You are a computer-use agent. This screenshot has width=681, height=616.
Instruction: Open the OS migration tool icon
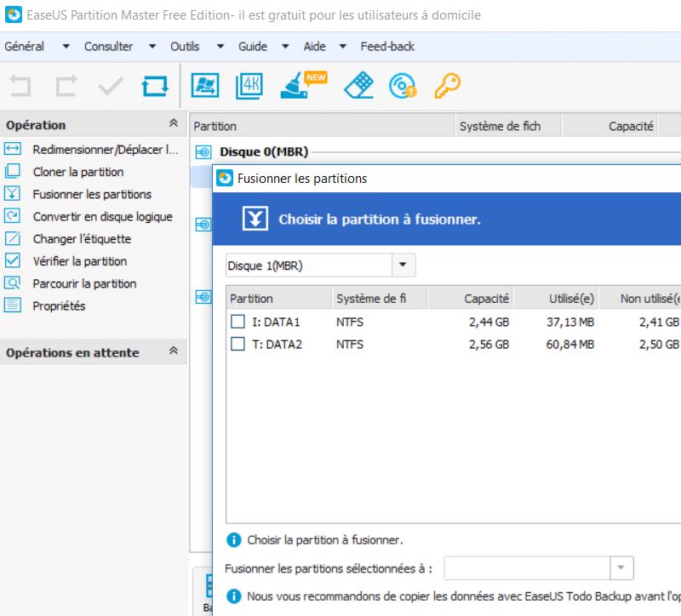205,85
